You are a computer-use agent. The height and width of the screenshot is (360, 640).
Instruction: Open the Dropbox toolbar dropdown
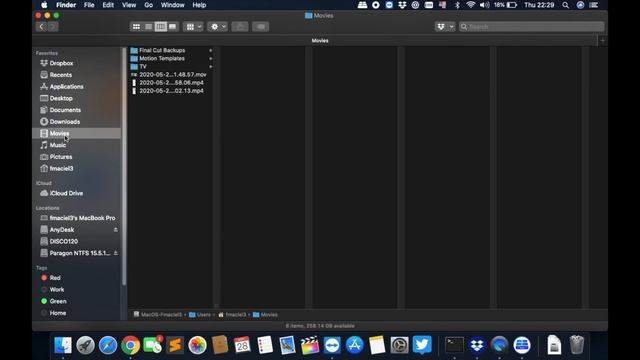coord(445,27)
